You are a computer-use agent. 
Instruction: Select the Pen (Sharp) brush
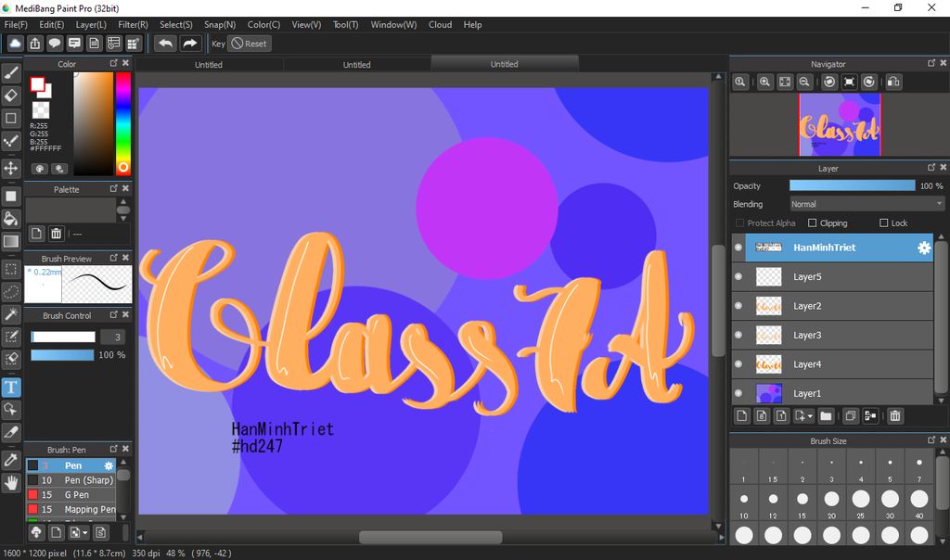point(71,480)
